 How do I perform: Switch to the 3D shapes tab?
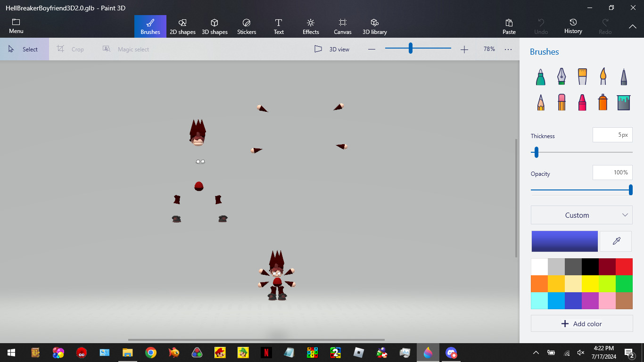point(215,26)
